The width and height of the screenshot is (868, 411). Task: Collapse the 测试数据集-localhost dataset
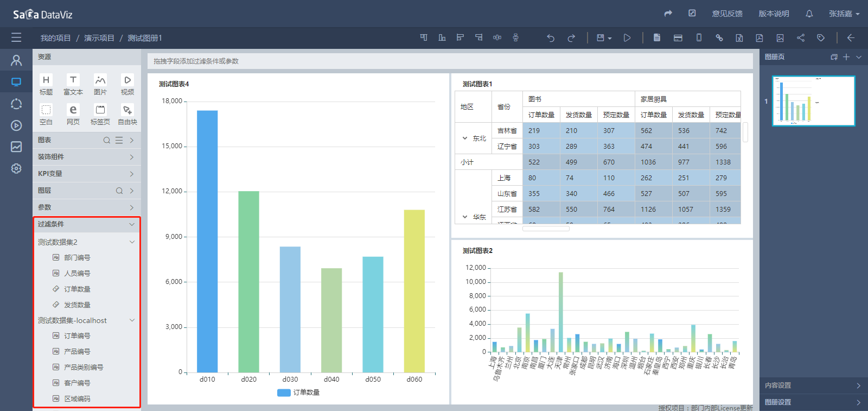[x=132, y=320]
